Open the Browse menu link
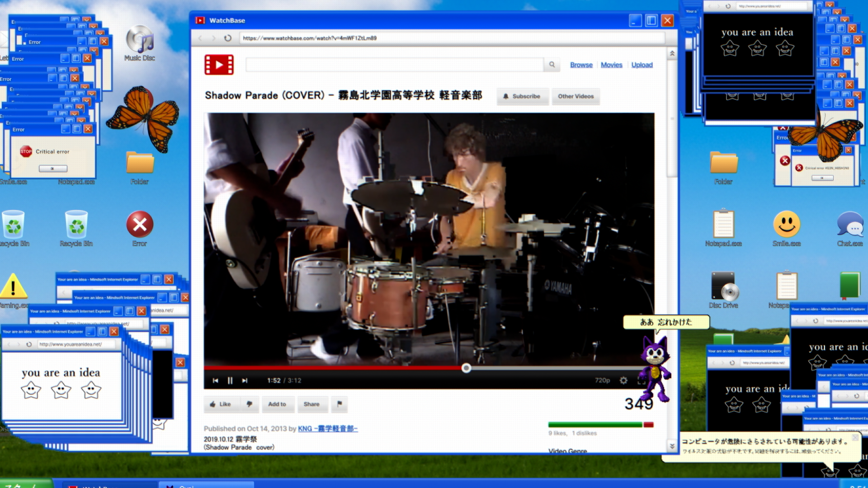 pyautogui.click(x=581, y=65)
